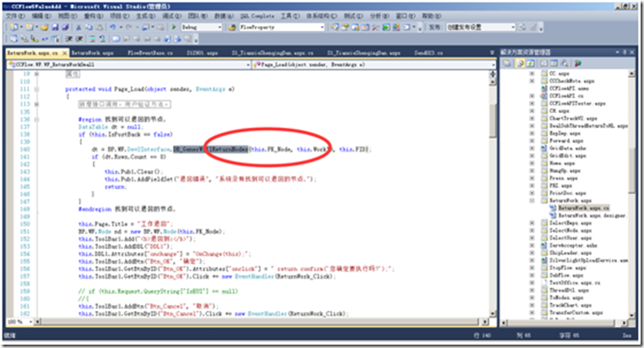Viewport: 644px width, 348px height.
Task: Toggle Show All Files in Solution Explorer
Action: (x=521, y=63)
